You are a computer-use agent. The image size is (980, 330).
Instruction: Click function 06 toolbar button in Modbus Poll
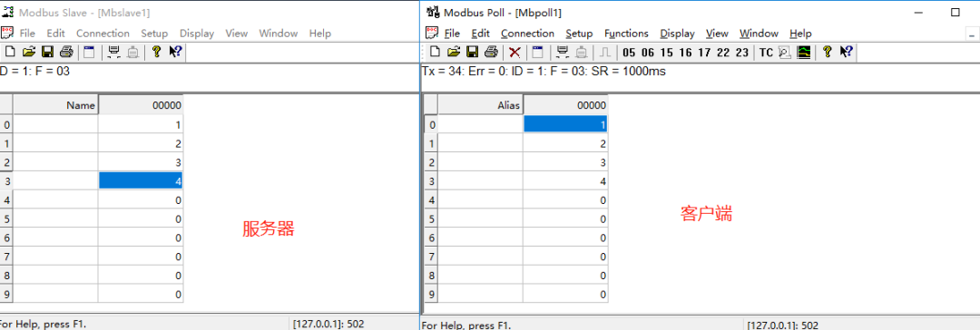(648, 53)
